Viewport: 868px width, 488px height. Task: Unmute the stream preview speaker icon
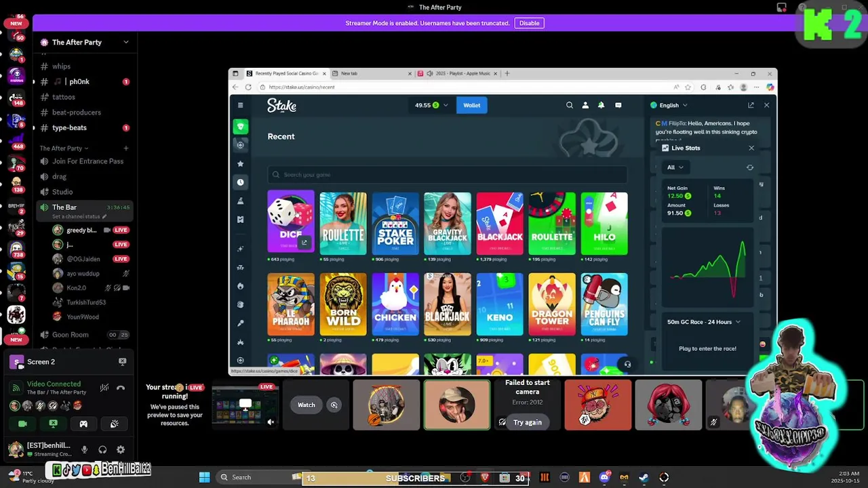point(271,422)
